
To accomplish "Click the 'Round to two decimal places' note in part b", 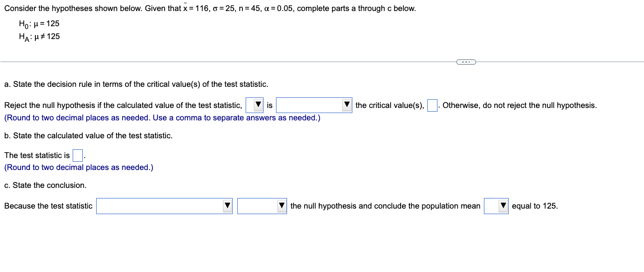I will [78, 167].
